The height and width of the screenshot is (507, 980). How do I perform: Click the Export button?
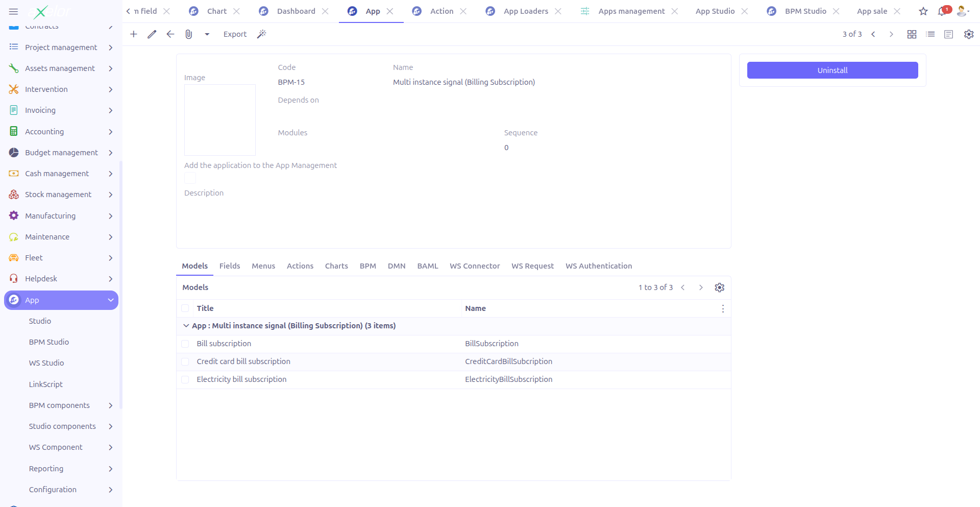[235, 34]
